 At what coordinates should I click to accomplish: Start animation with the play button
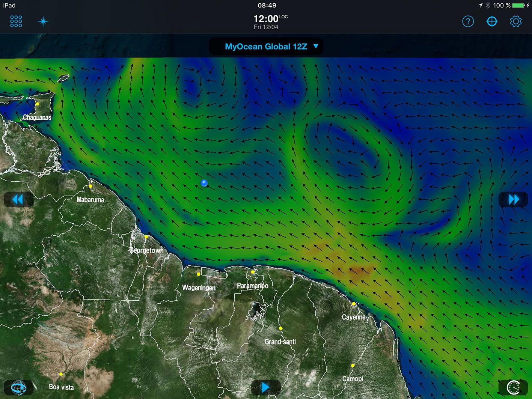(x=265, y=387)
